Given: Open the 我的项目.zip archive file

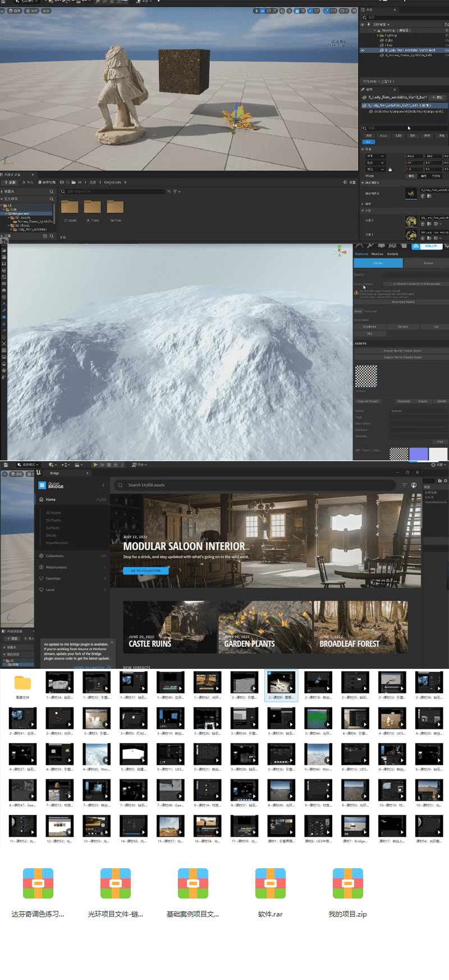Looking at the screenshot, I should click(x=348, y=883).
